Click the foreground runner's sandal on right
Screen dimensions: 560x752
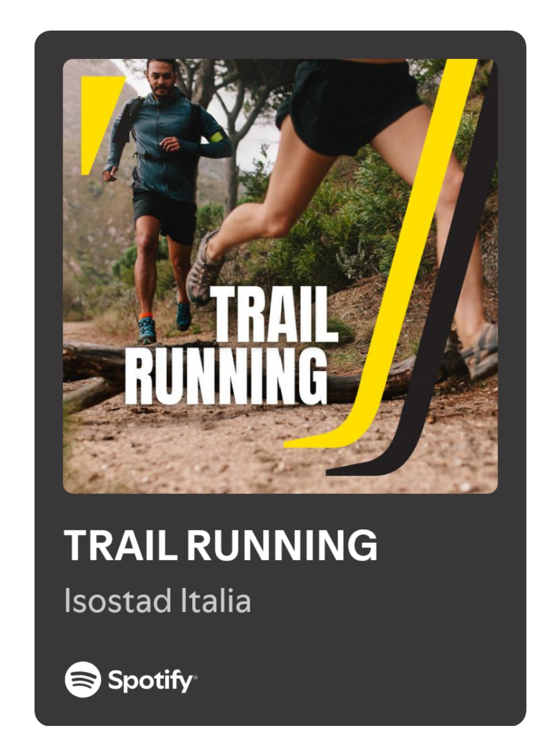click(479, 351)
